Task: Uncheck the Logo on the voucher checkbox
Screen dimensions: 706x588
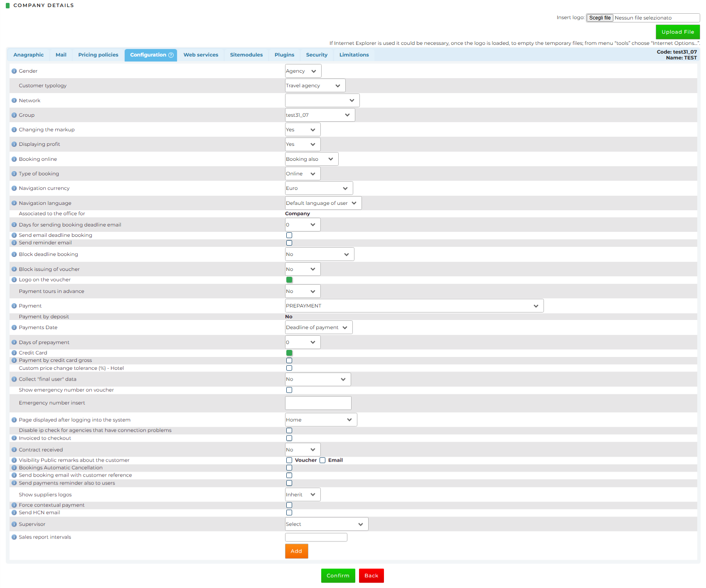Action: click(x=289, y=280)
